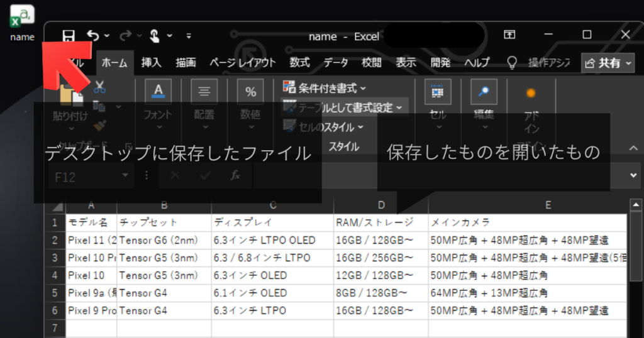
Task: Open the セル cells group button
Action: (438, 105)
